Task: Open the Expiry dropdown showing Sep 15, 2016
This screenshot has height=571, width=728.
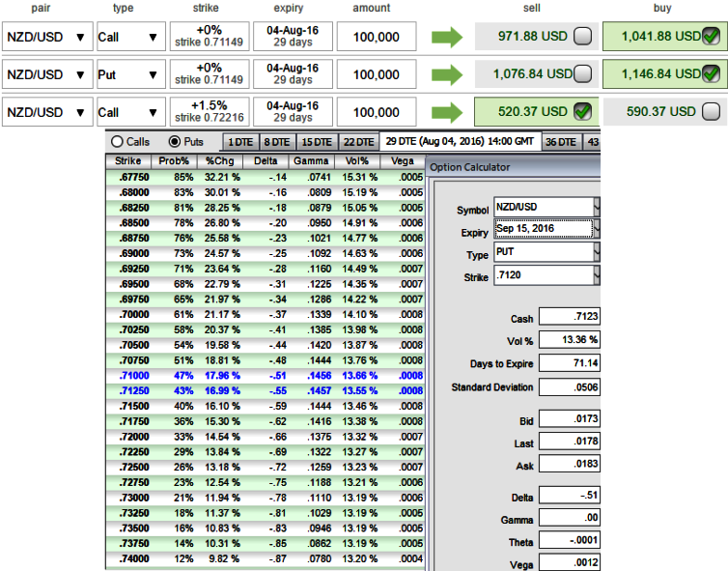Action: click(596, 229)
